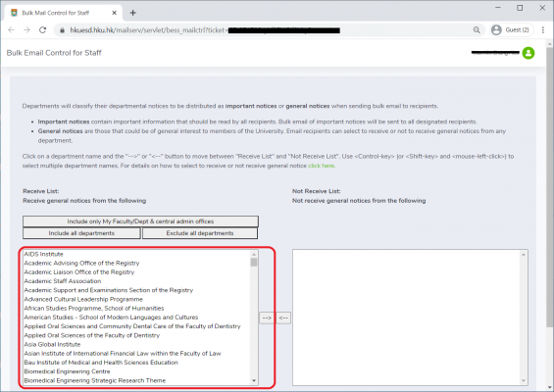Viewport: 554px width, 392px height.
Task: Select African Studies Programme, School of Humanities
Action: tap(136, 309)
